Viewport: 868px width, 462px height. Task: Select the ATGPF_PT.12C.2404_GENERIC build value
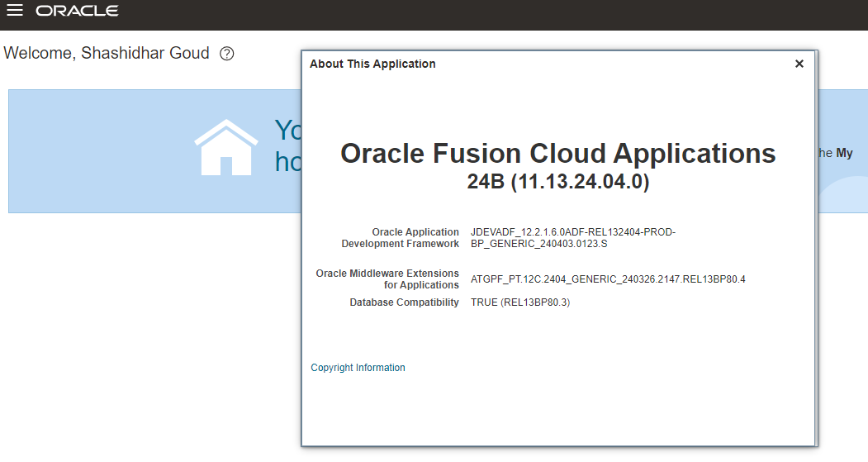coord(608,279)
